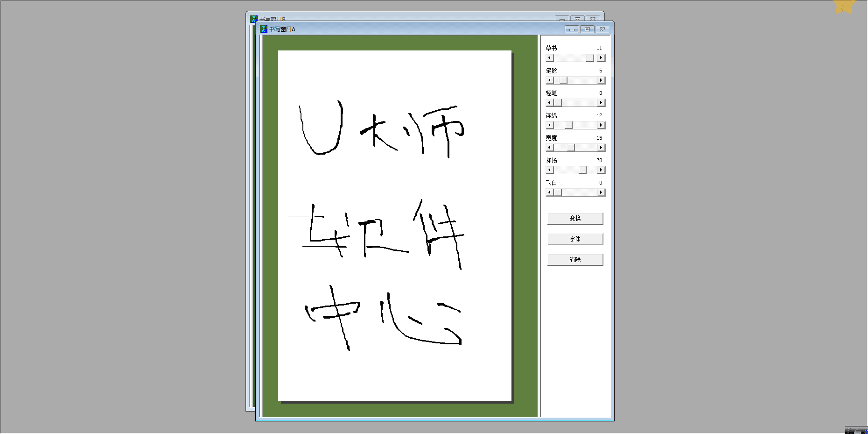The image size is (868, 434).
Task: Click the 书写窗口A title bar app icon
Action: coord(264,29)
